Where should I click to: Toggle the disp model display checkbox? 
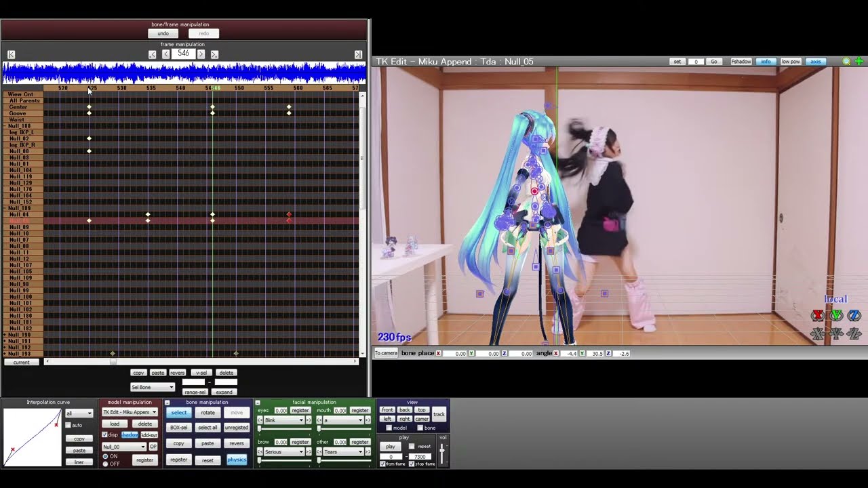pos(104,434)
